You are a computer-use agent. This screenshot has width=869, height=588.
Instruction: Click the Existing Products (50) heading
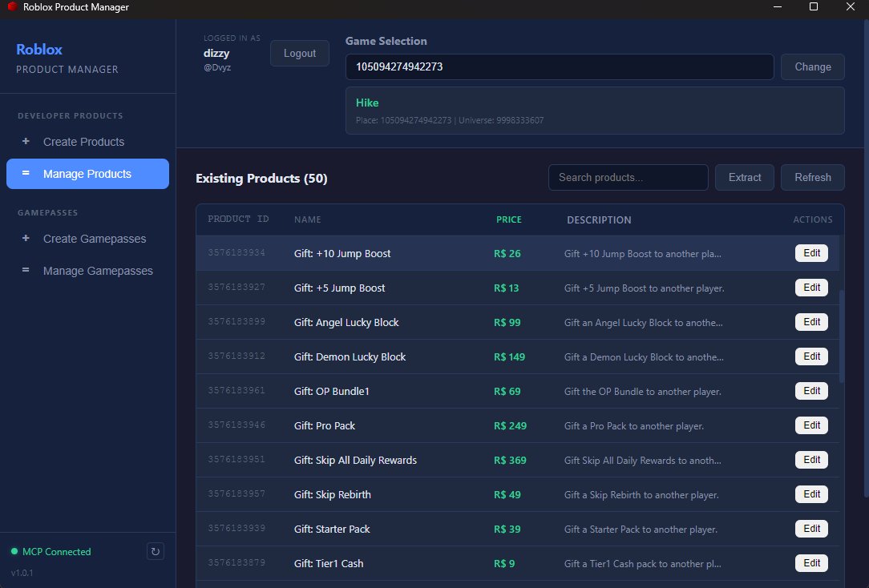coord(261,179)
